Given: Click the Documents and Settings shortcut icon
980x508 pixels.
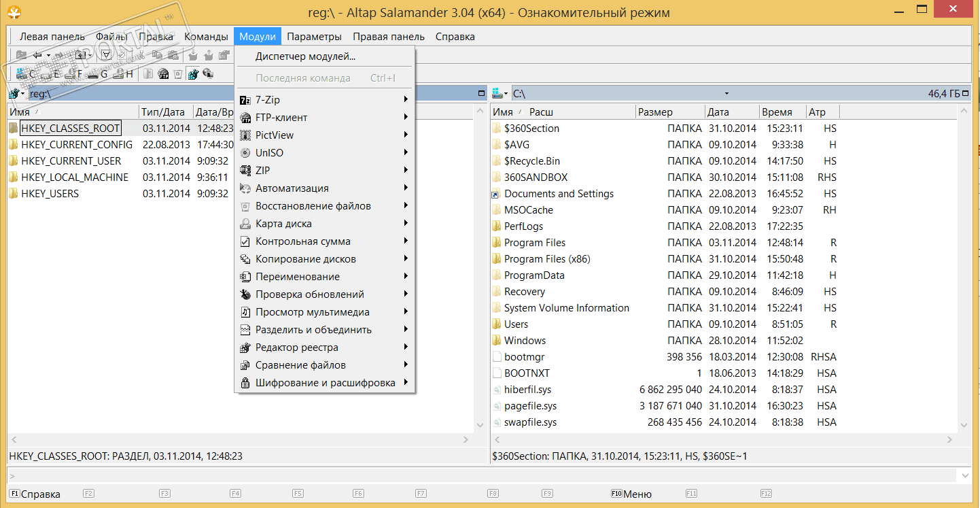Looking at the screenshot, I should click(x=496, y=194).
